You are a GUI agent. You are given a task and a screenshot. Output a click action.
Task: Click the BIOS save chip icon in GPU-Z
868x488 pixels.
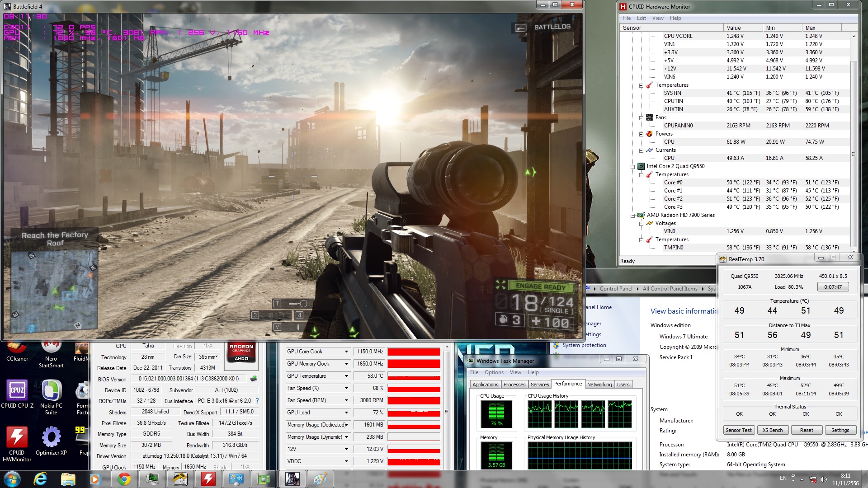point(254,379)
